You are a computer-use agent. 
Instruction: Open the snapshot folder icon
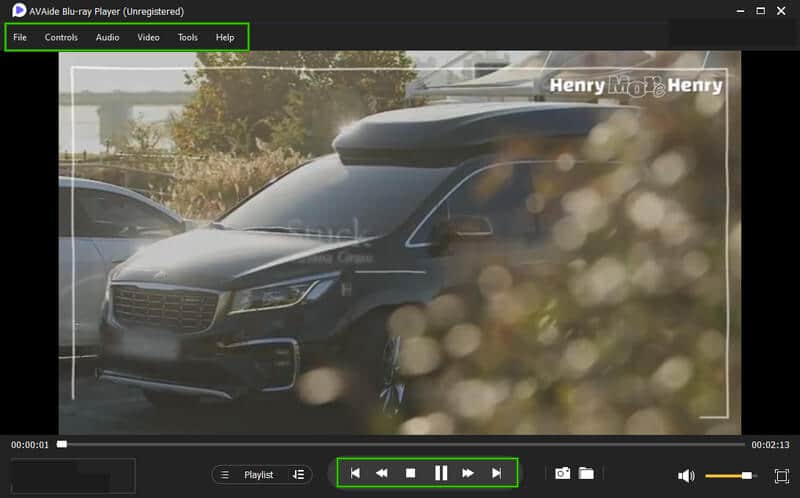pyautogui.click(x=586, y=473)
